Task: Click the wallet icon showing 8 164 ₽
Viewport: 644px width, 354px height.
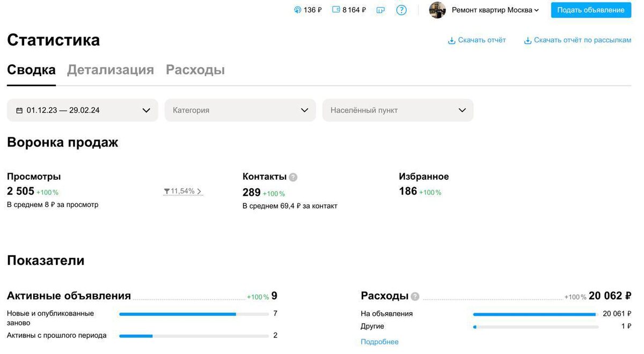Action: pos(335,9)
